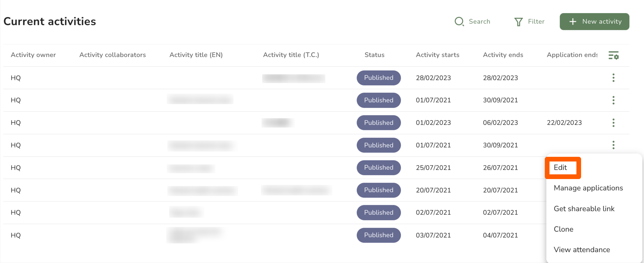Open three-dot menu for row ending 22/02/2023
The width and height of the screenshot is (644, 263).
(x=613, y=123)
